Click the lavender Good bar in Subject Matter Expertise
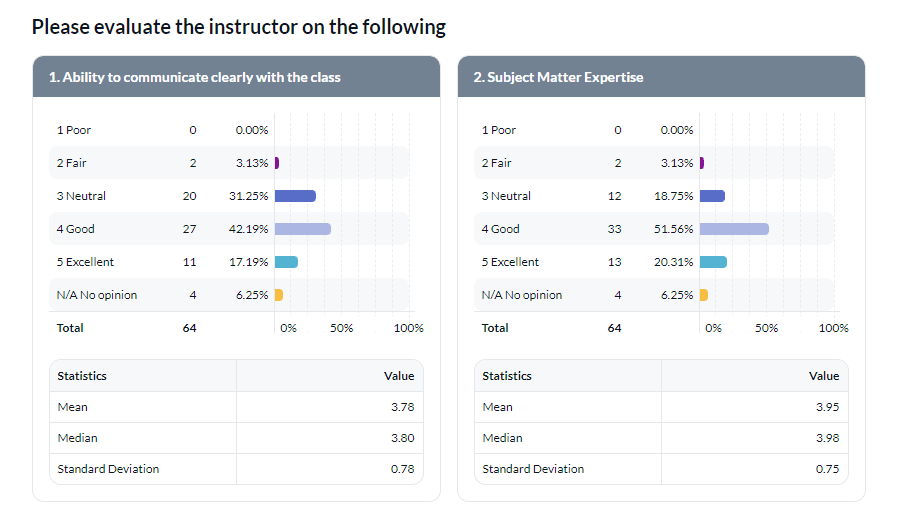 pyautogui.click(x=734, y=229)
